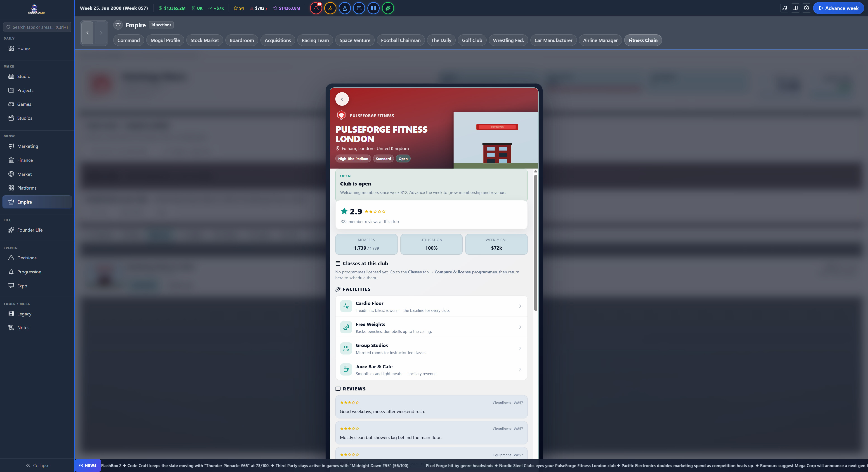Open the Racing Team tab

click(x=315, y=40)
